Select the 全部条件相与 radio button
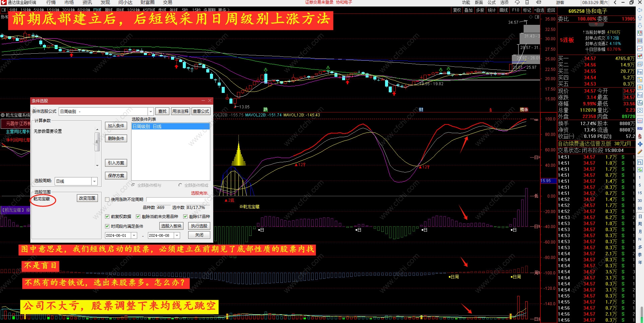644x323 pixels. click(x=133, y=185)
